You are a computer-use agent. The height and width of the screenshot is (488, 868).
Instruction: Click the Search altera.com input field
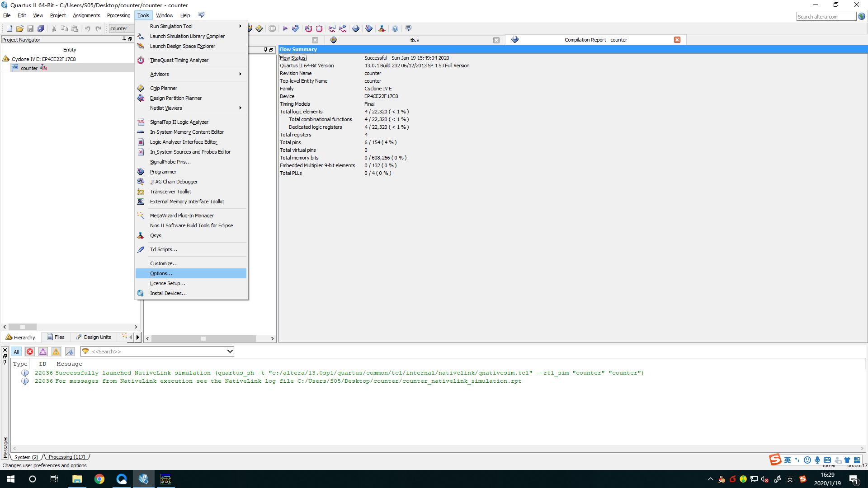(826, 17)
